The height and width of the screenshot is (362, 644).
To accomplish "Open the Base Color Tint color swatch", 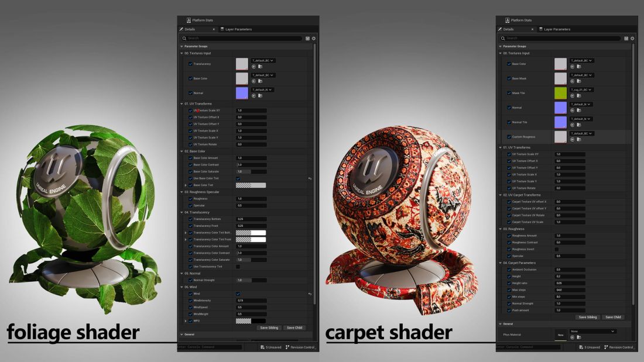I will (x=251, y=185).
